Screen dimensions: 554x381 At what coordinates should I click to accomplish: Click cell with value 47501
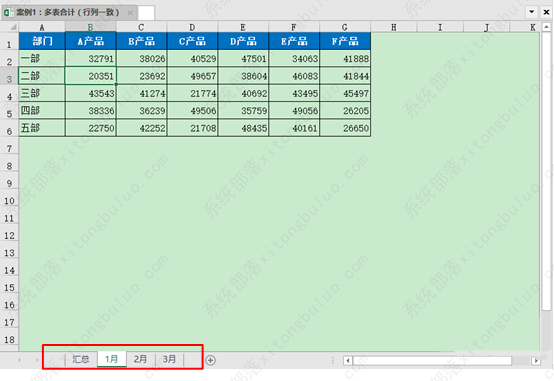pyautogui.click(x=243, y=58)
